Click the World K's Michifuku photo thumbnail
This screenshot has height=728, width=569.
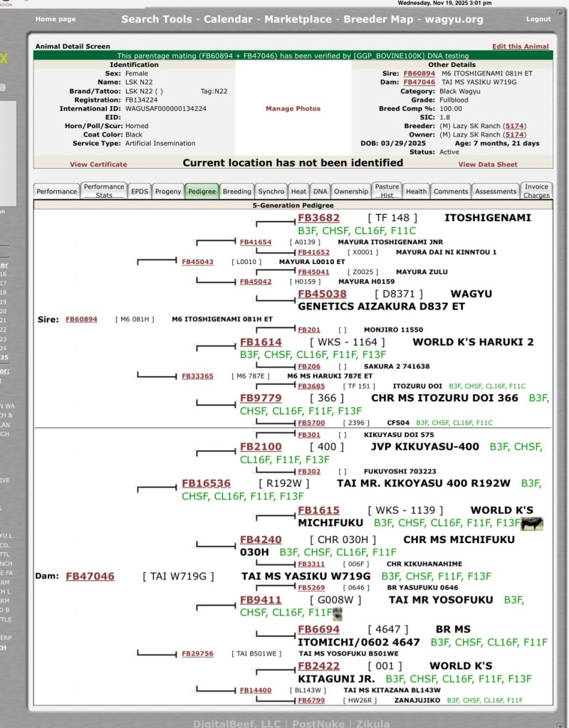click(531, 524)
